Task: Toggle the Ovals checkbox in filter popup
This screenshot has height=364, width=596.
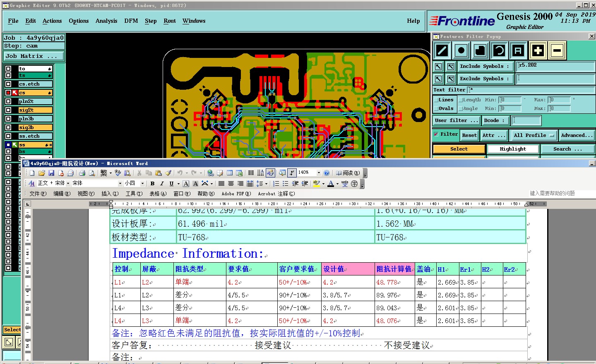Action: (436, 108)
